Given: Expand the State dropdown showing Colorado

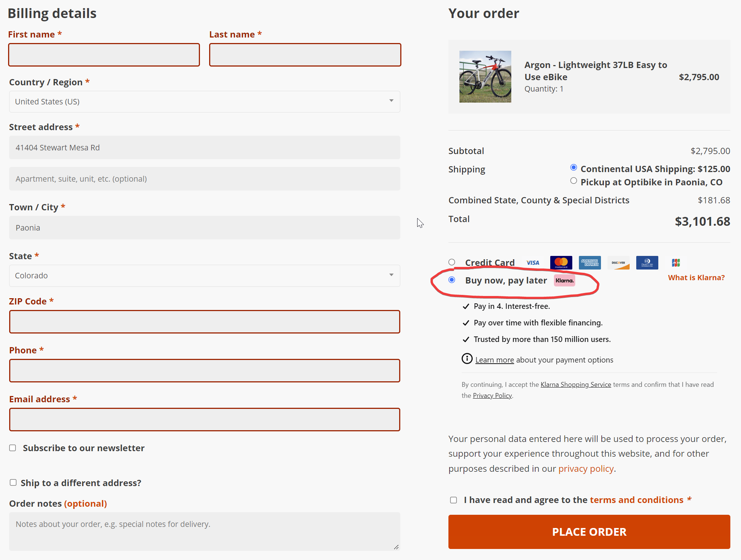Looking at the screenshot, I should 204,276.
